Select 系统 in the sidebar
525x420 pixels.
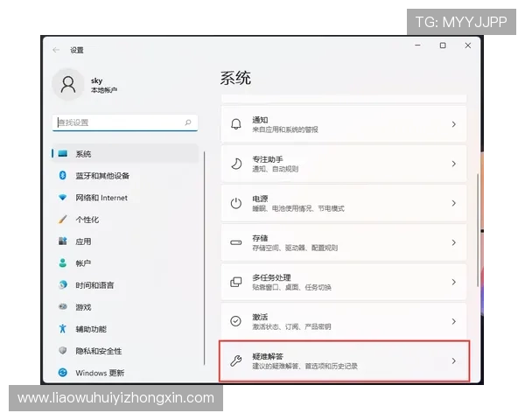[125, 154]
